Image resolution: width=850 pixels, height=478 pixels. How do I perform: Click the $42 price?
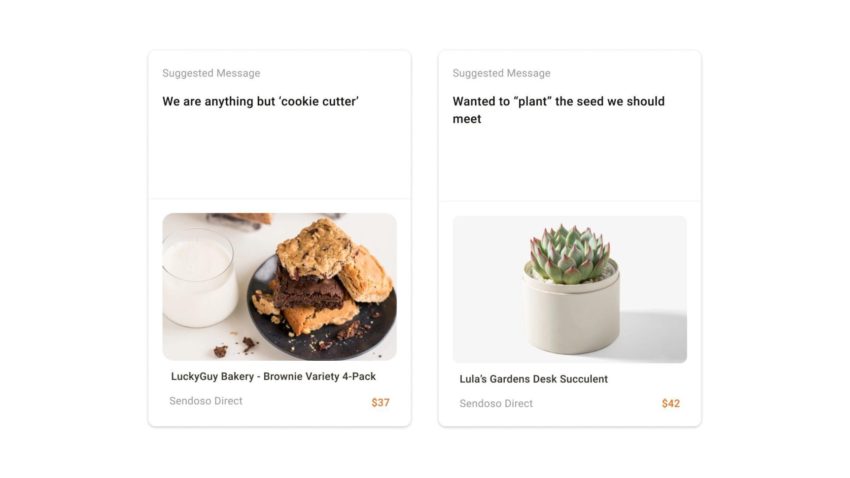(670, 404)
